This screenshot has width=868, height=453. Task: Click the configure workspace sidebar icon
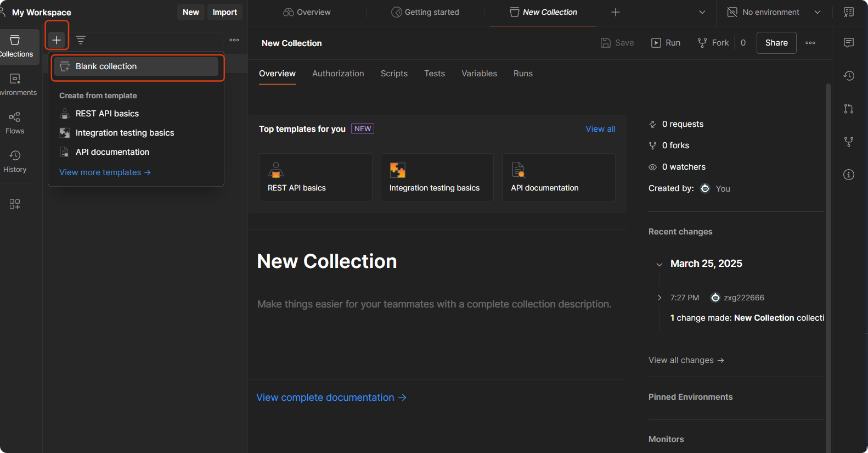coord(15,204)
